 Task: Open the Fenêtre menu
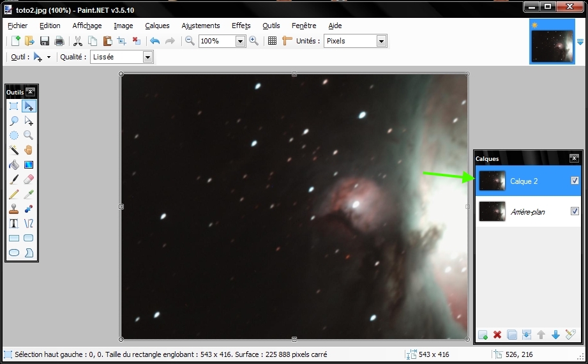click(x=304, y=26)
